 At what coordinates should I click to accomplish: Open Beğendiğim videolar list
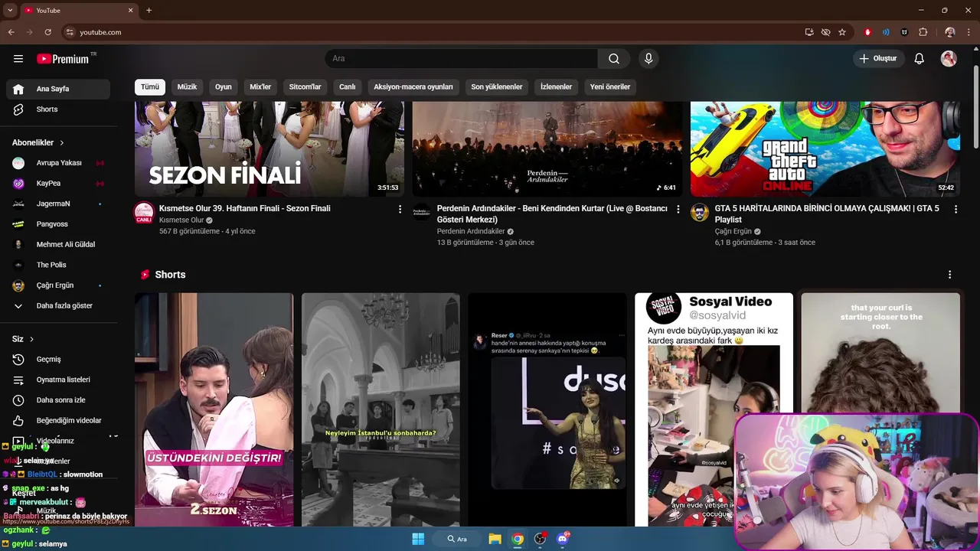(58, 420)
